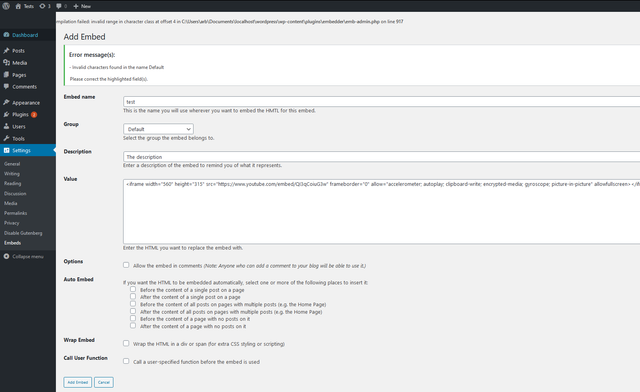This screenshot has height=392, width=640.
Task: Open the Embeds settings submenu
Action: (13, 243)
